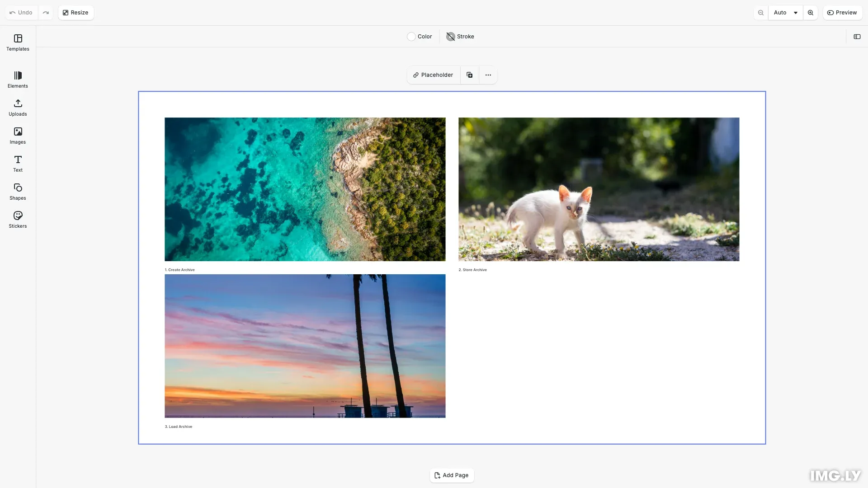This screenshot has height=488, width=868.
Task: Click Add Page button
Action: 452,475
